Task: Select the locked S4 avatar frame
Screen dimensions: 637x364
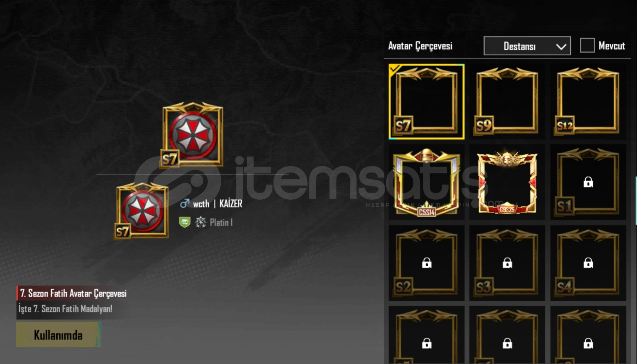Action: pyautogui.click(x=588, y=263)
